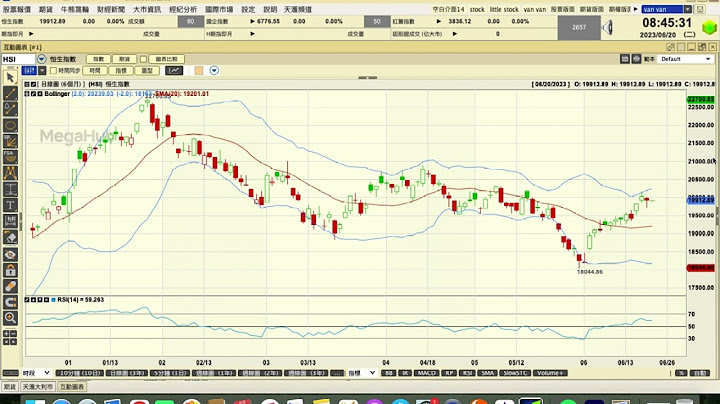Screen dimensions: 720x404
Task: Click the link icon in chart title bar
Action: (670, 47)
